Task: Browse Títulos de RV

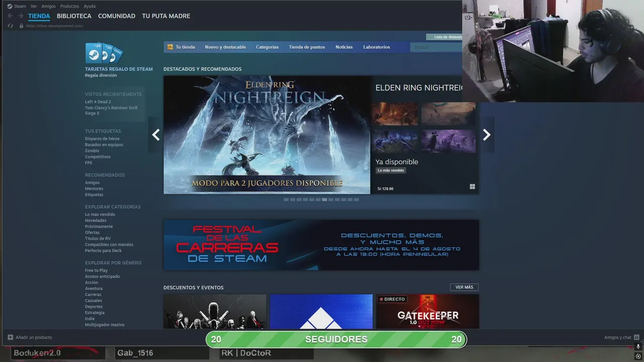Action: pos(98,238)
